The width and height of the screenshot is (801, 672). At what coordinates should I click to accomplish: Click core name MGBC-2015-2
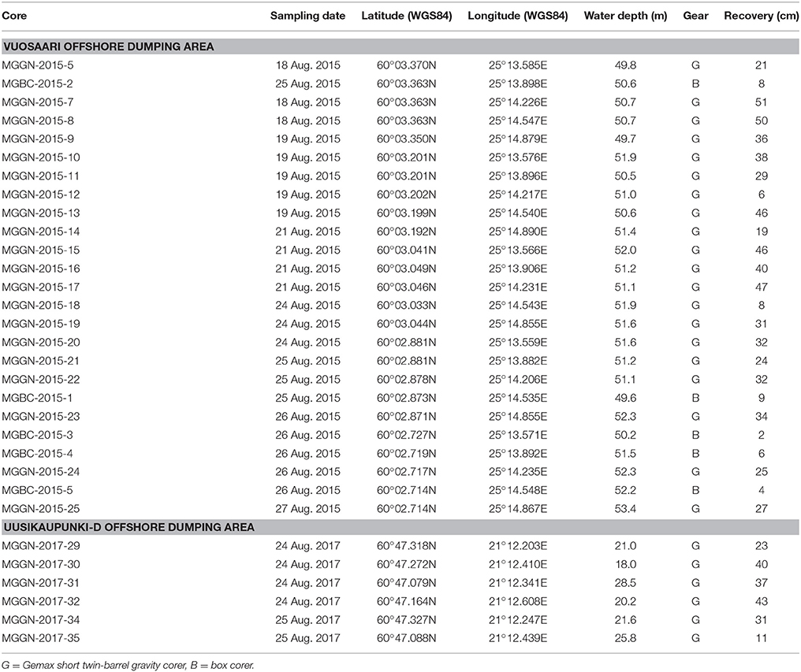click(x=37, y=84)
